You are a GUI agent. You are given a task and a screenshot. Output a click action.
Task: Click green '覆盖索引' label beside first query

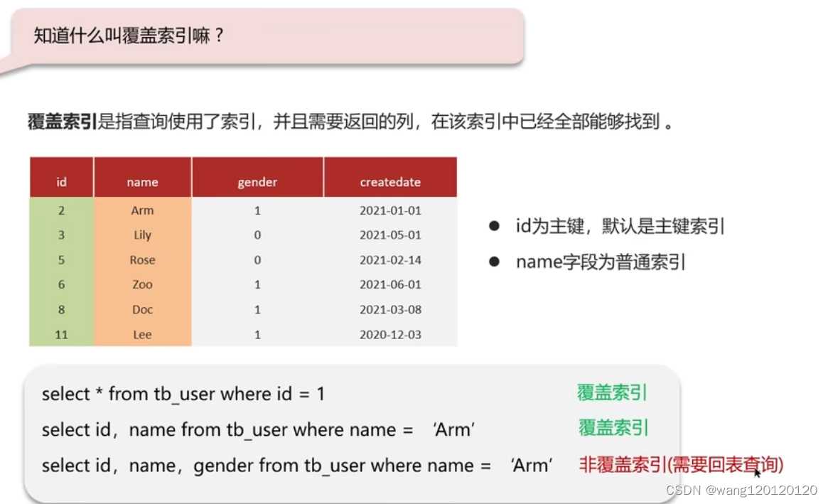pos(612,392)
